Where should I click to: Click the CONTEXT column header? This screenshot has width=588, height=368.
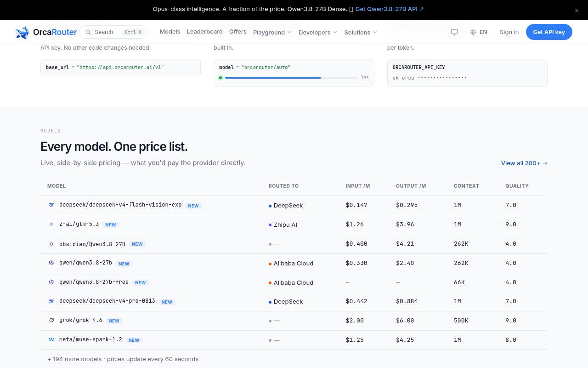[x=466, y=186]
